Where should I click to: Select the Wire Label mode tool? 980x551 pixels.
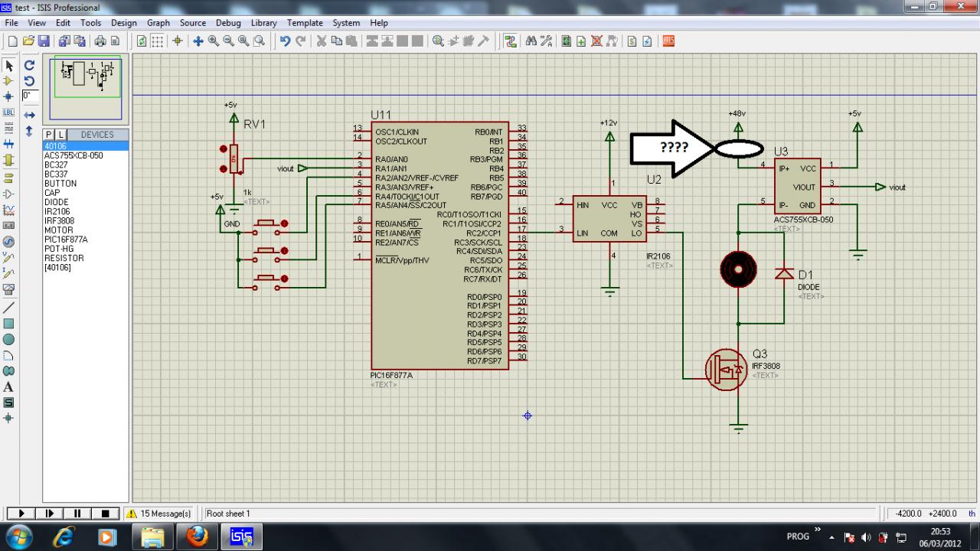(x=9, y=112)
